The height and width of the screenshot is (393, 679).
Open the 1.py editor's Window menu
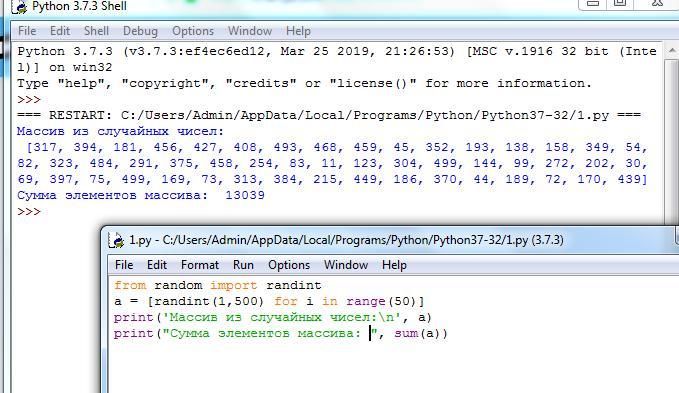tap(346, 265)
